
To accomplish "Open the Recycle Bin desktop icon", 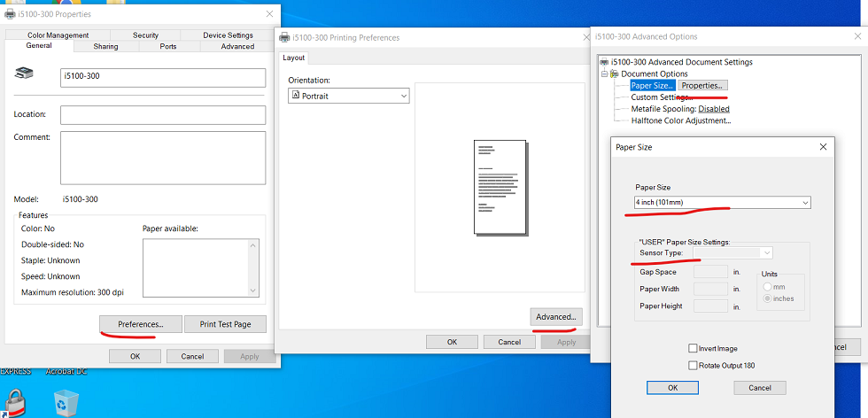I will click(66, 401).
